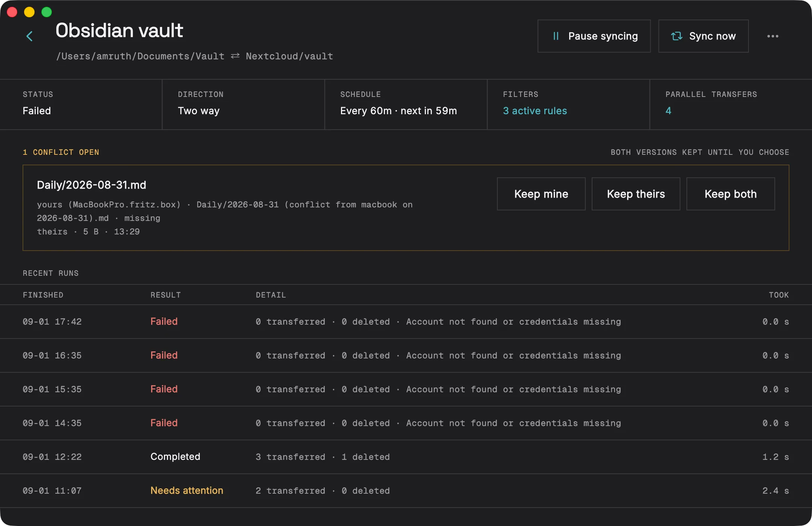Choose Keep theirs for the conflict

636,194
